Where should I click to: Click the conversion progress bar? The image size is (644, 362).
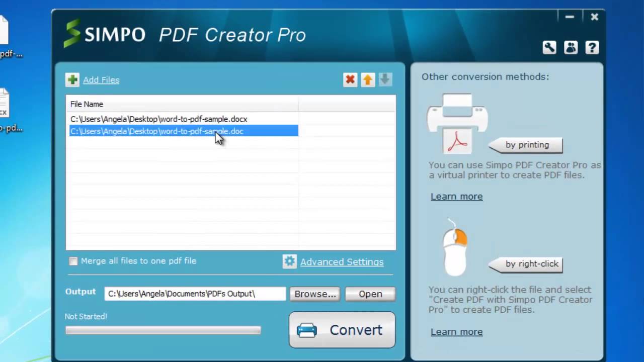pos(163,330)
